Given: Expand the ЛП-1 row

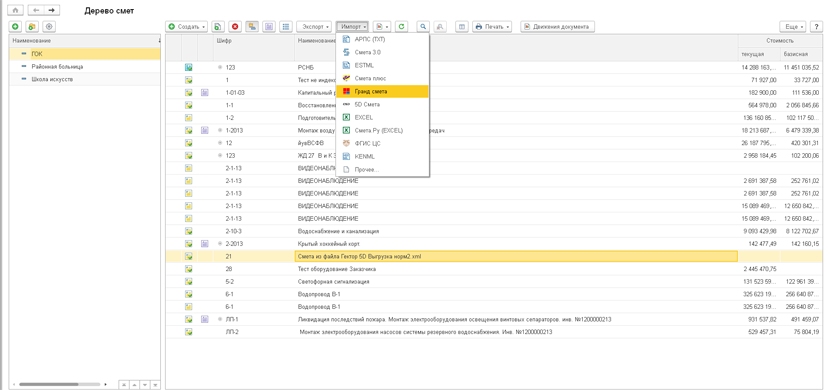Looking at the screenshot, I should point(220,319).
